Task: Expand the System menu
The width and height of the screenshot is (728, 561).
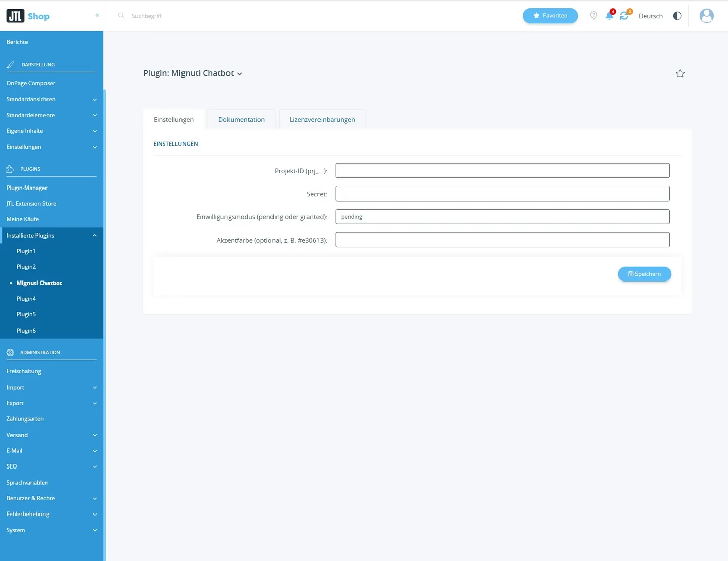Action: [x=52, y=530]
